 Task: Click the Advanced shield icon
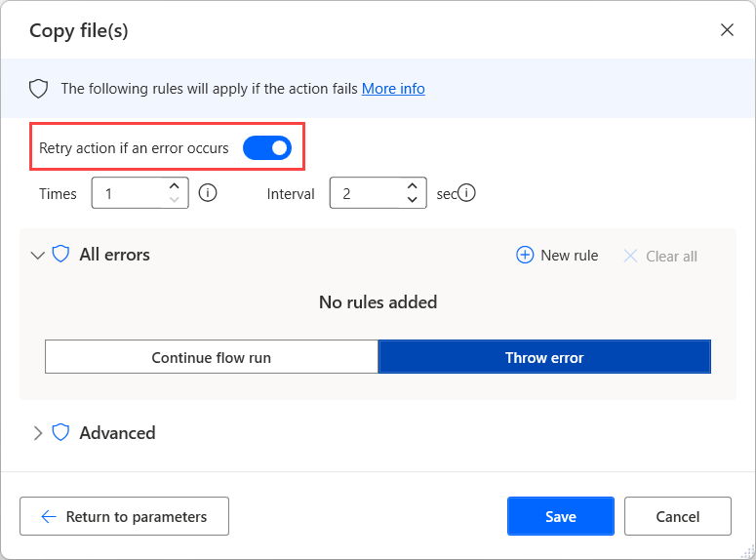60,432
